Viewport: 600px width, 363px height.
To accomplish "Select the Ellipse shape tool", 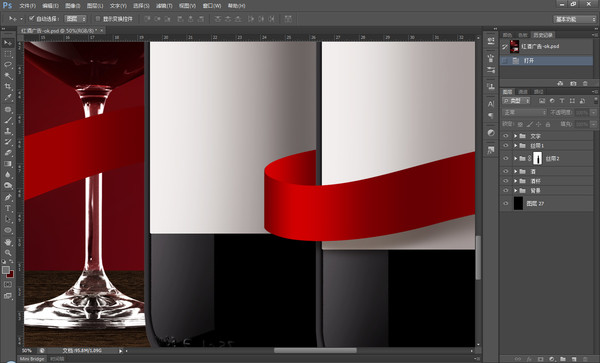I will [8, 230].
